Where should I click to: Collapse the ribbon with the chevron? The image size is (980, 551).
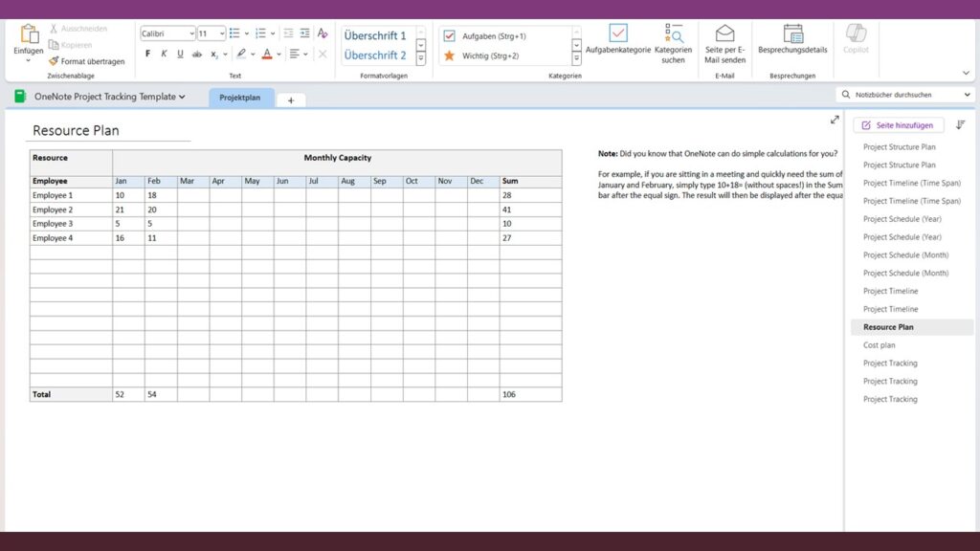[x=966, y=73]
